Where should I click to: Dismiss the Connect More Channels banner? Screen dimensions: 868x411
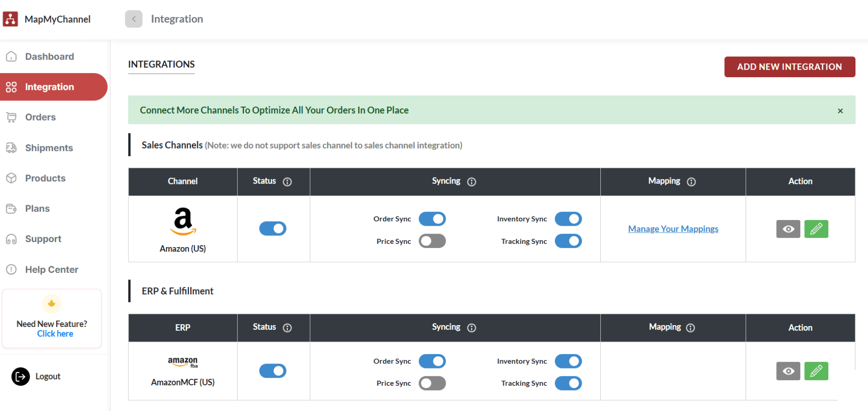[x=840, y=111]
